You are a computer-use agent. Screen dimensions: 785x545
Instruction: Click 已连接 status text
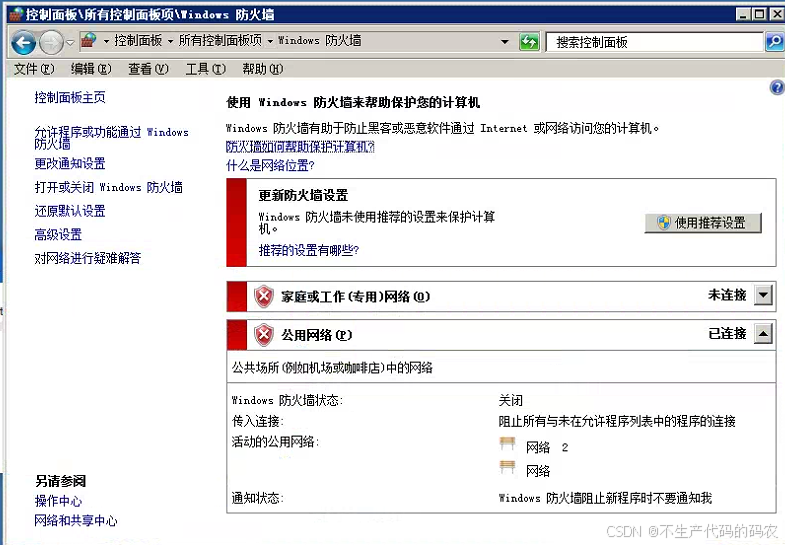727,333
